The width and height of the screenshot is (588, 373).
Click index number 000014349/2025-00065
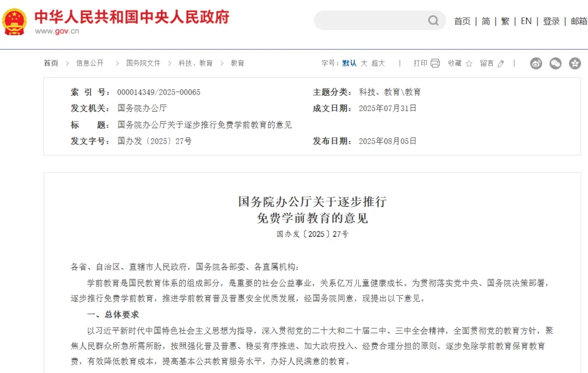pyautogui.click(x=158, y=92)
